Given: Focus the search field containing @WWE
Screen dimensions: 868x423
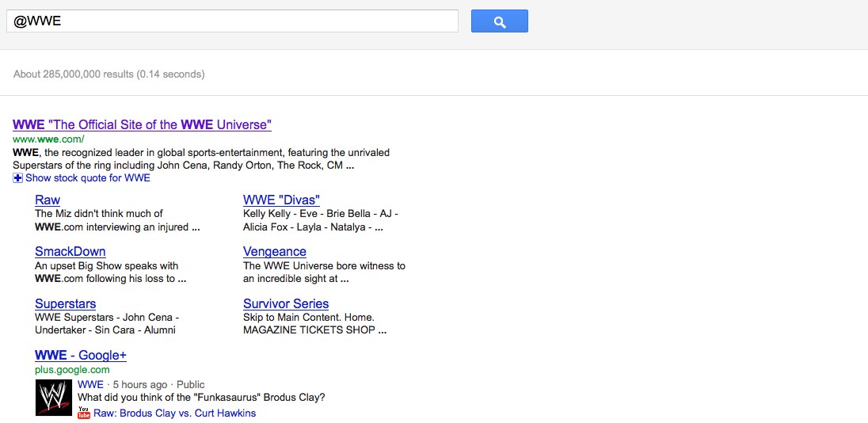Looking at the screenshot, I should (x=232, y=21).
